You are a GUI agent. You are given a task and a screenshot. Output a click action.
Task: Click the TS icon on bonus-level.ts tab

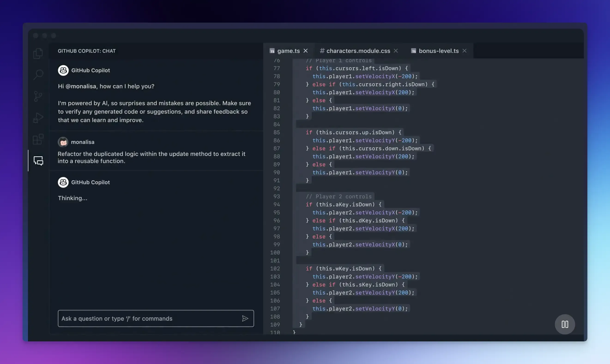click(x=414, y=51)
